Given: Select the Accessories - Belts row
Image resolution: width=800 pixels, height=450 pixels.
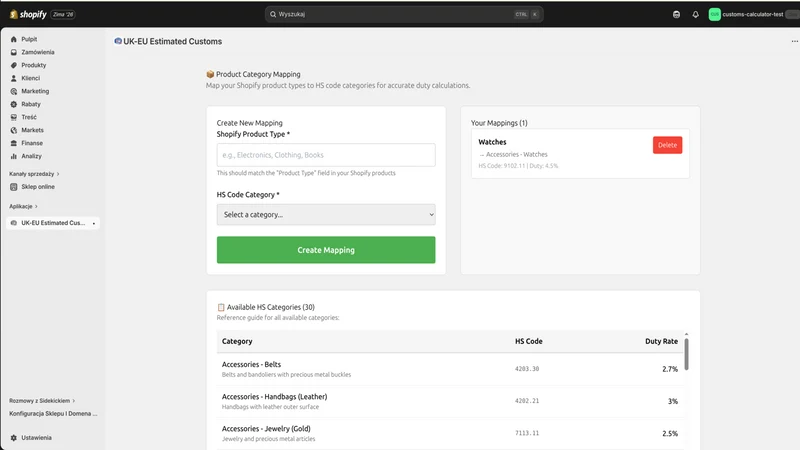Looking at the screenshot, I should pyautogui.click(x=450, y=369).
